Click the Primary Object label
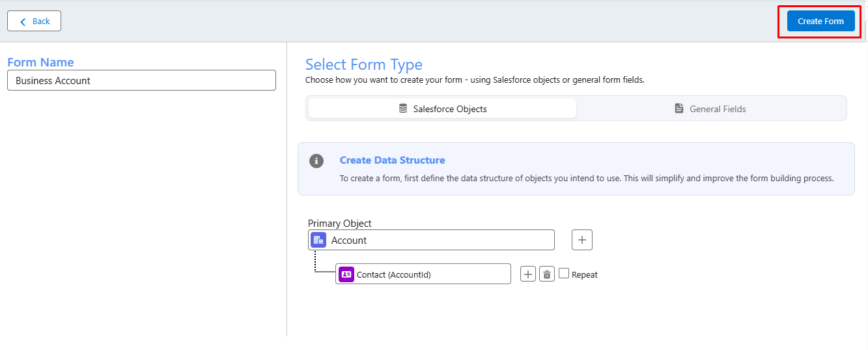Viewport: 868px width, 350px height. pos(339,223)
